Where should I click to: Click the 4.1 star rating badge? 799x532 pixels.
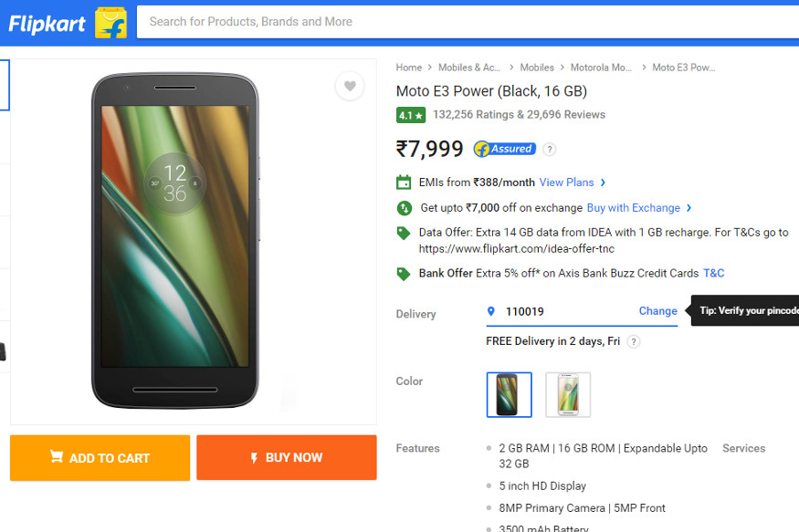tap(411, 116)
